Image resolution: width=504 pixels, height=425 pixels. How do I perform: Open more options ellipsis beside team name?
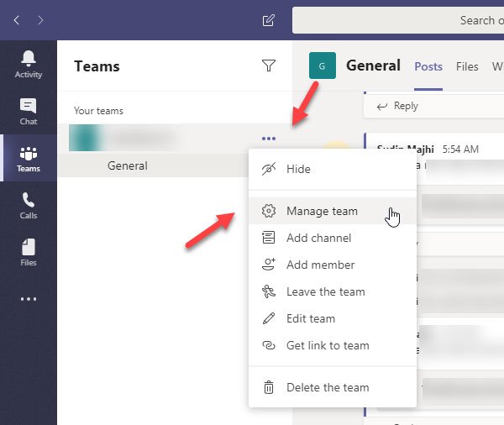269,139
